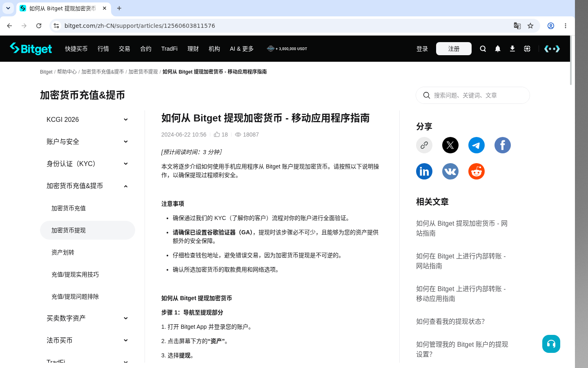
Task: Click the browser translate page icon
Action: click(x=517, y=26)
